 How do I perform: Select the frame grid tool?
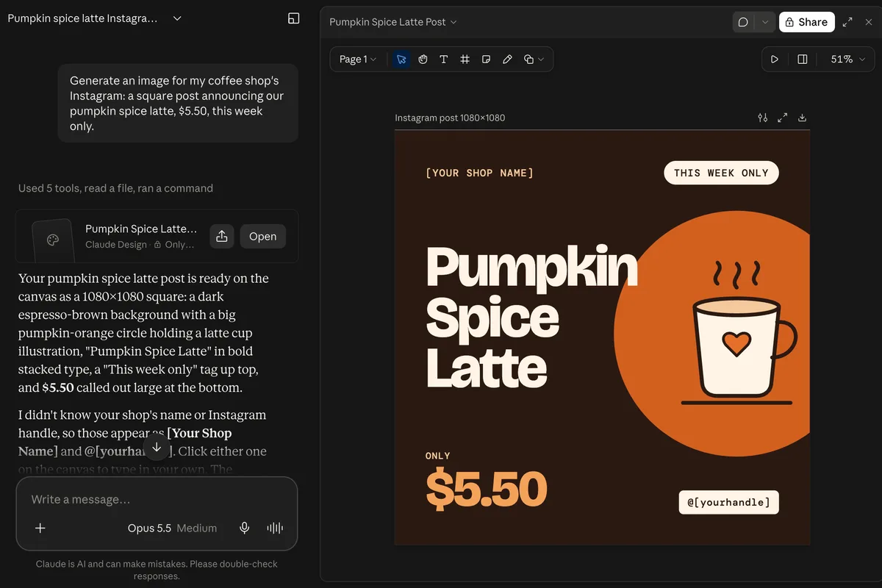click(465, 60)
